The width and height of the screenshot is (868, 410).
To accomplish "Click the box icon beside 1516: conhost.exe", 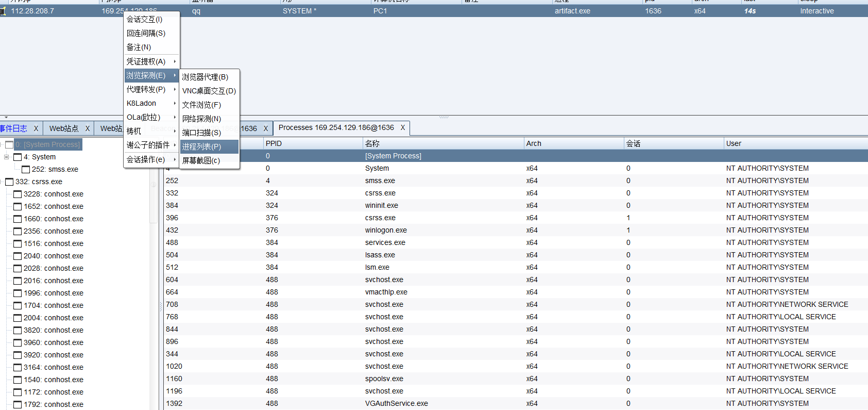I will click(x=18, y=243).
